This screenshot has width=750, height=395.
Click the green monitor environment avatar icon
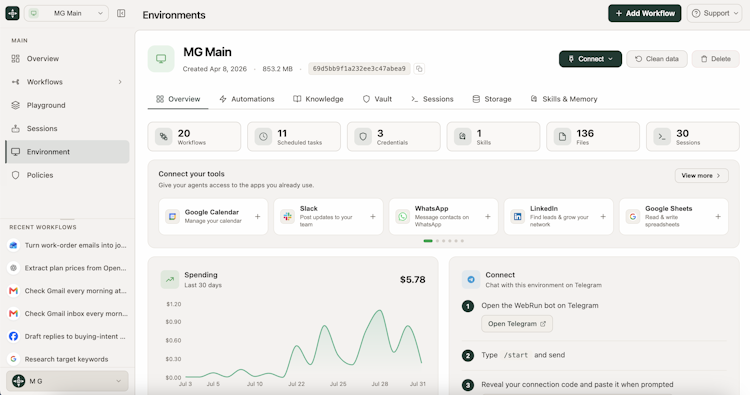point(161,59)
